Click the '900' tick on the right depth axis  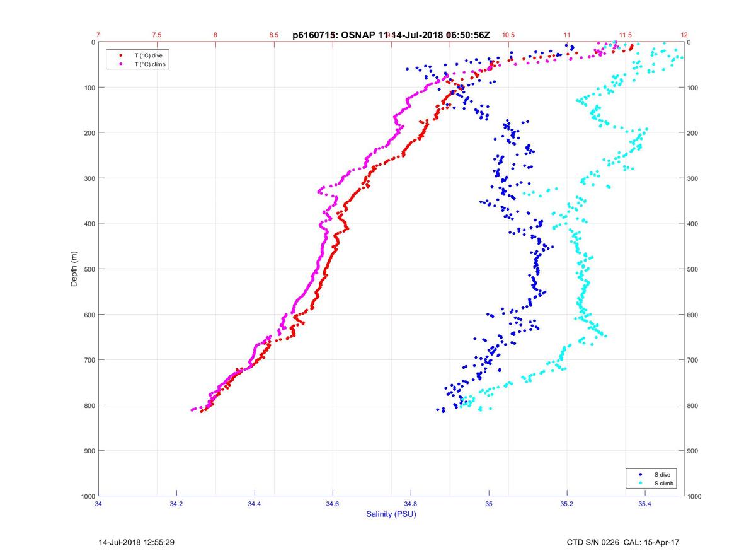(x=694, y=451)
